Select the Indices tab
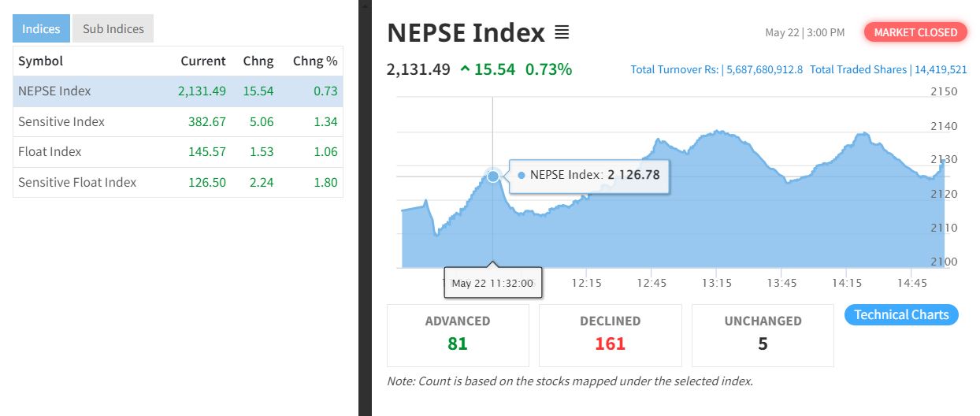 [x=41, y=29]
